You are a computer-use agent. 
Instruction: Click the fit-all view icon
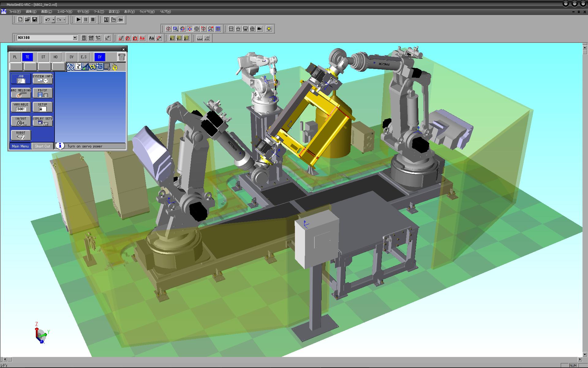(x=218, y=29)
